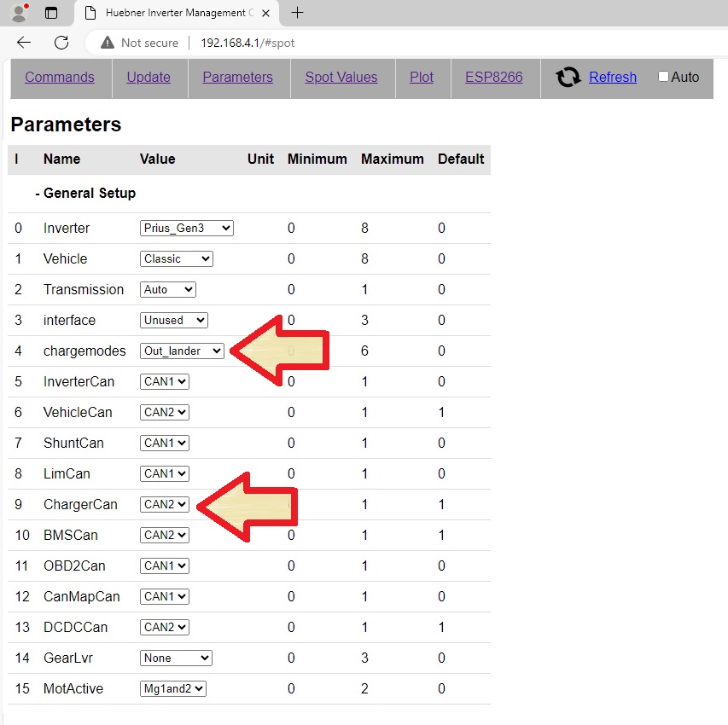
Task: Open the Inverter Prius_Gen3 dropdown
Action: pos(186,228)
